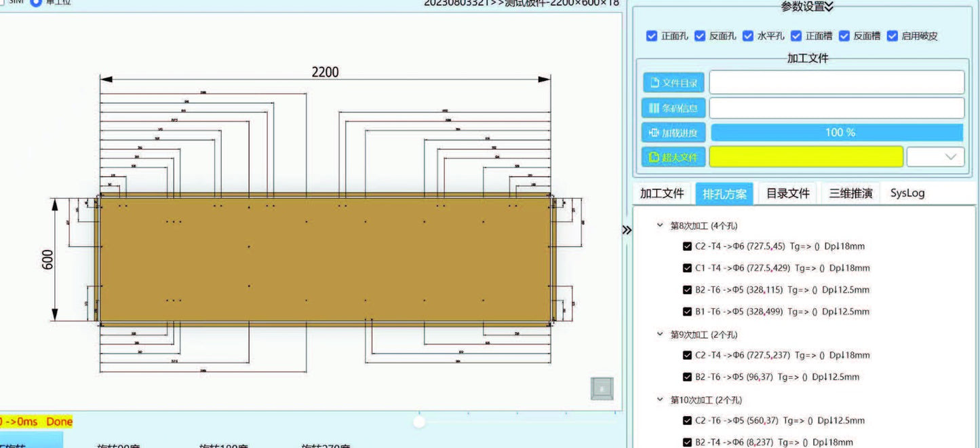
Task: Switch to the 目录文件 tab
Action: 787,193
